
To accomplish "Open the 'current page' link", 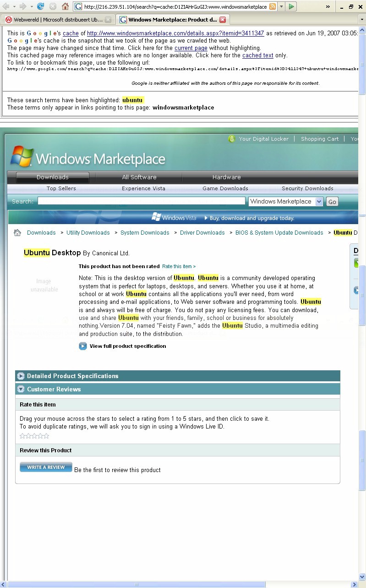I will pos(191,48).
